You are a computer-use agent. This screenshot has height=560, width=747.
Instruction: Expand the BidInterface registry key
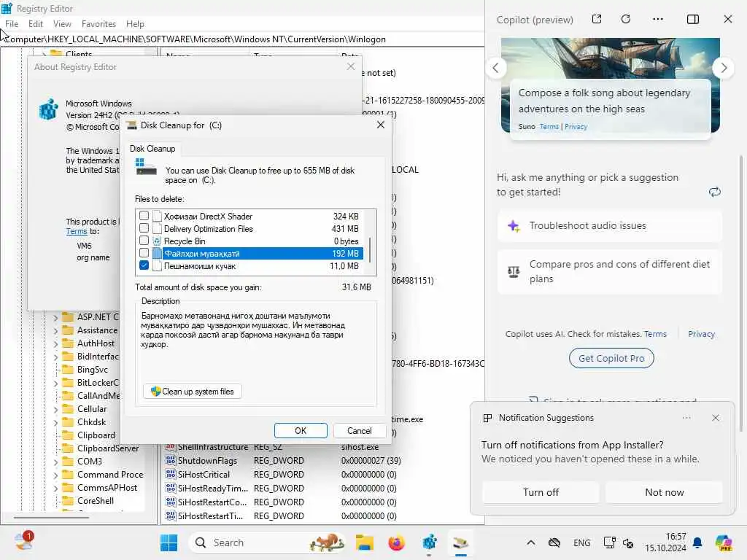tap(55, 357)
